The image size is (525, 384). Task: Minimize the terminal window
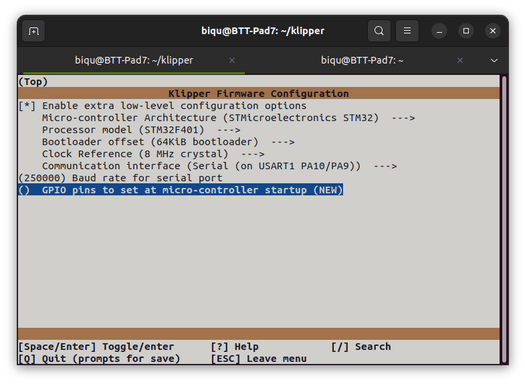pyautogui.click(x=439, y=31)
